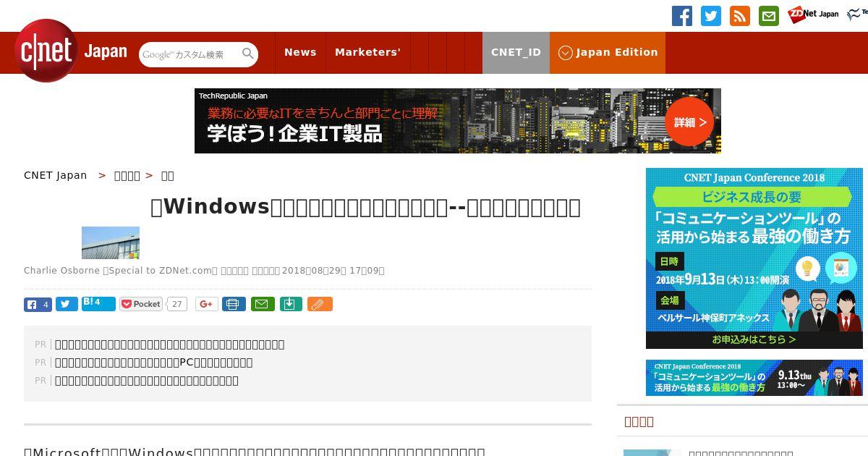This screenshot has width=868, height=456.
Task: Tweet the article via the Twitter share button
Action: pos(67,305)
